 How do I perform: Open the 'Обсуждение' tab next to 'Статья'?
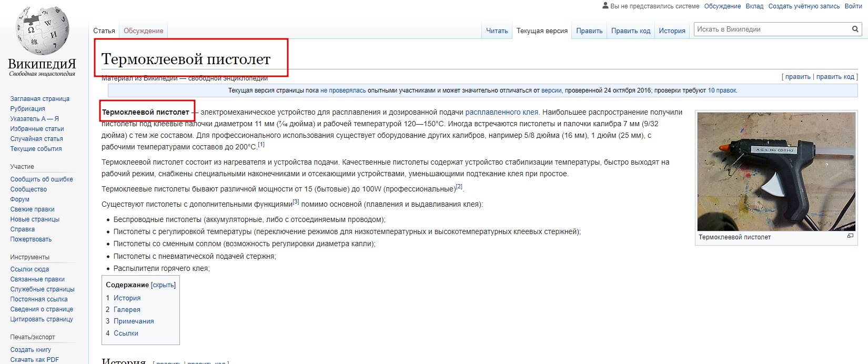pyautogui.click(x=143, y=31)
